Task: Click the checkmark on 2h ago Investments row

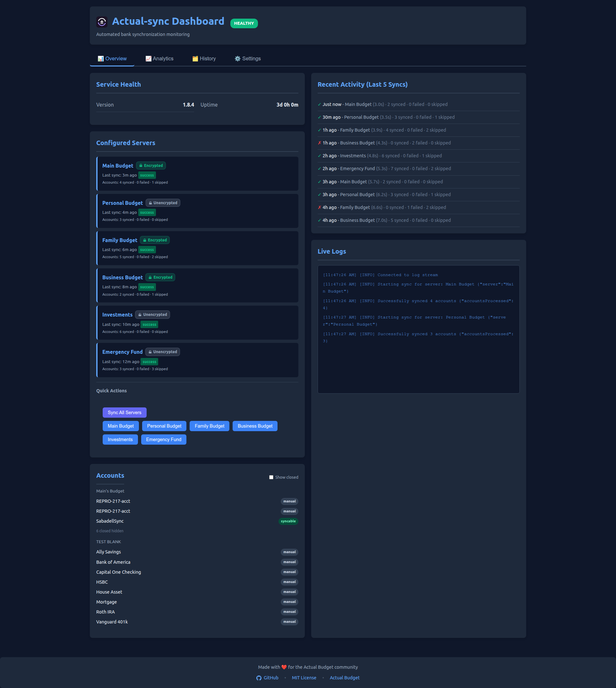Action: [x=320, y=156]
